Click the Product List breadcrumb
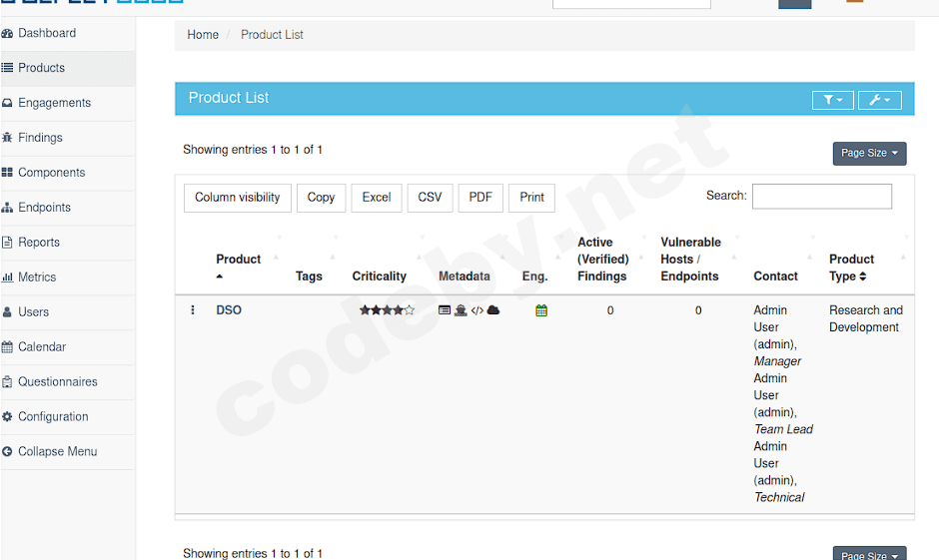939x560 pixels. click(x=272, y=35)
